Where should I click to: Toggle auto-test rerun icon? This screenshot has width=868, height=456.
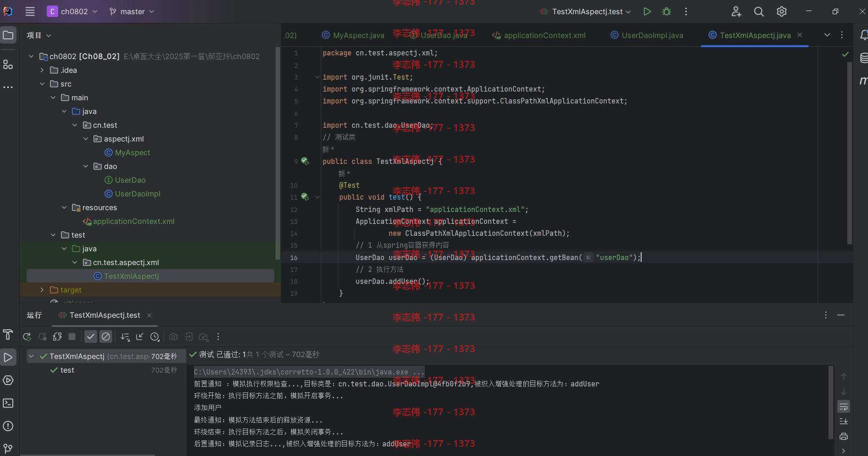(x=57, y=337)
